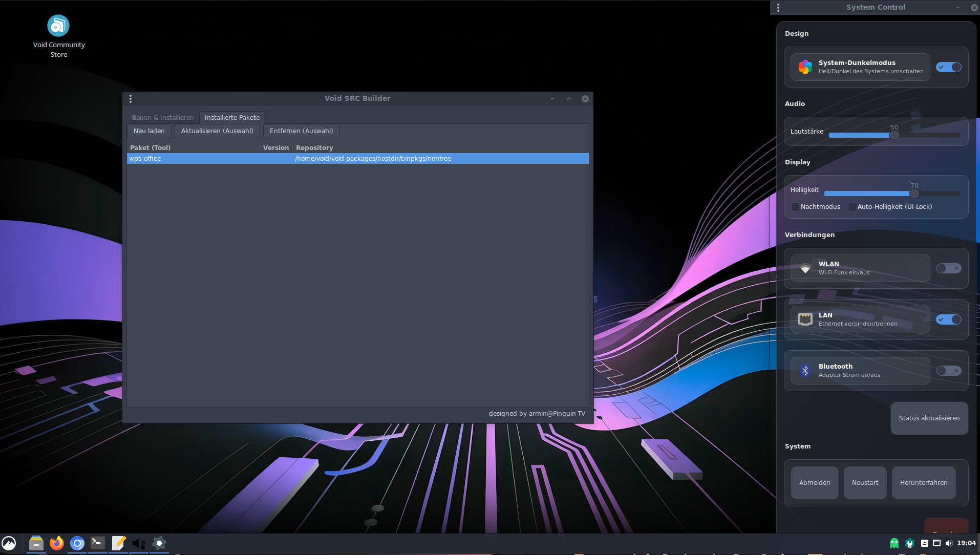Viewport: 980px width, 555px height.
Task: Disable the System-Dunkelmodus toggle
Action: pos(948,67)
